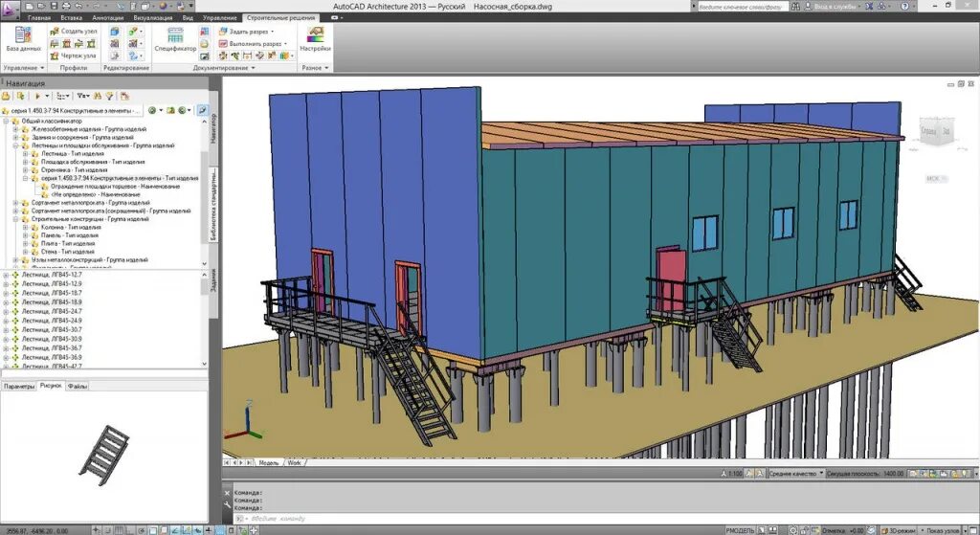Switch to the Вид ribbon tab
The image size is (980, 535).
point(188,17)
